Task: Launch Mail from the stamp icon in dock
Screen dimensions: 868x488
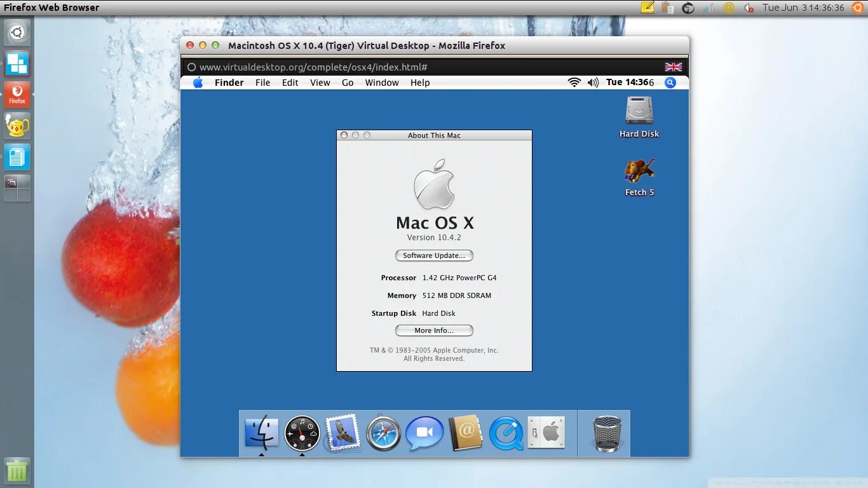Action: click(x=343, y=433)
